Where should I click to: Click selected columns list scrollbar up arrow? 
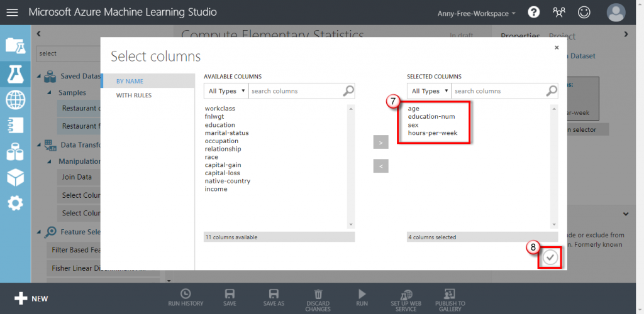554,109
